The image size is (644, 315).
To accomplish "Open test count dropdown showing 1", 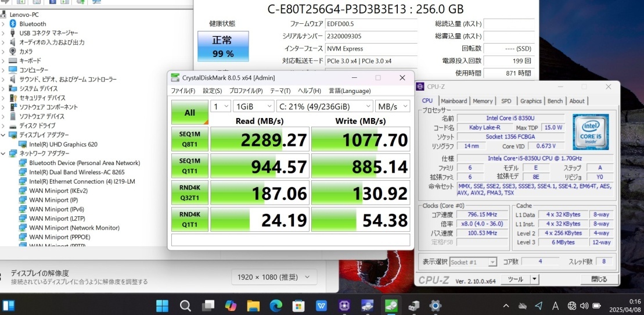I will 221,106.
